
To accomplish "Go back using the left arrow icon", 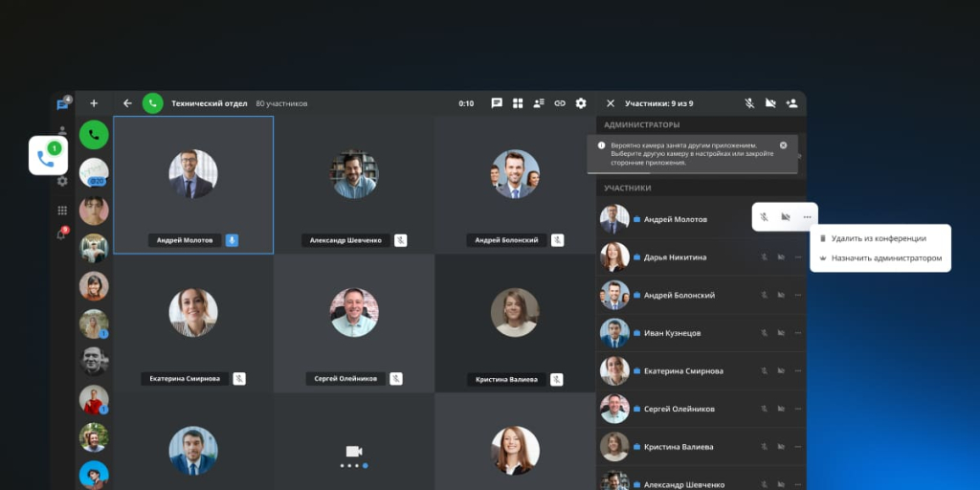I will click(x=127, y=103).
